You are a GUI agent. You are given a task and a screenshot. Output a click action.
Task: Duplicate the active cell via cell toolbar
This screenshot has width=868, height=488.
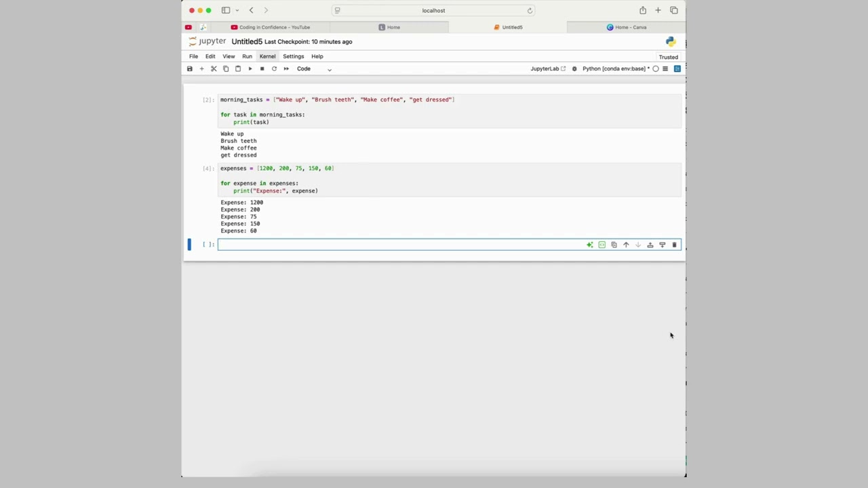614,245
